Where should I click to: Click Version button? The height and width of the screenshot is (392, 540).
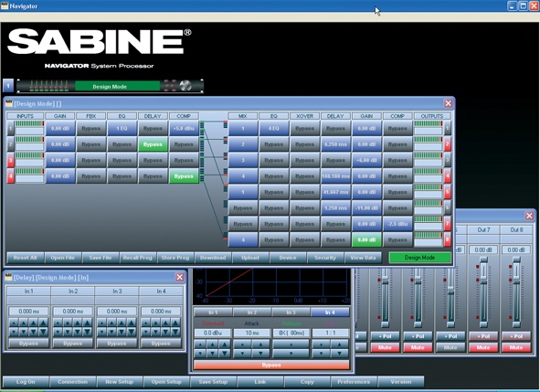(x=401, y=382)
